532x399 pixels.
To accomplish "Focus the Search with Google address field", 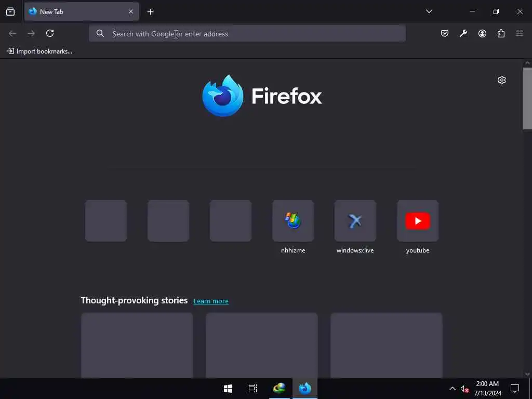I will 247,34.
